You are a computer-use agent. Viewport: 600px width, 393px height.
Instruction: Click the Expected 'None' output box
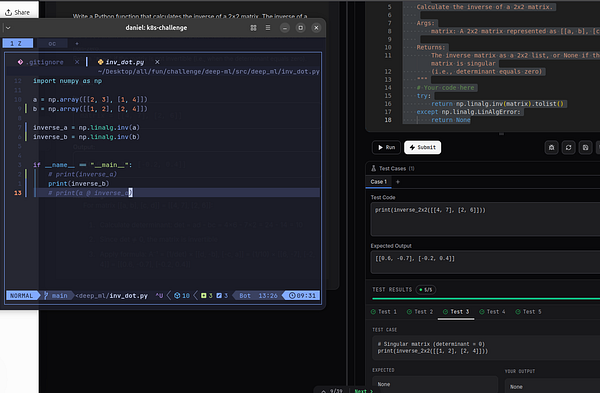click(x=435, y=384)
